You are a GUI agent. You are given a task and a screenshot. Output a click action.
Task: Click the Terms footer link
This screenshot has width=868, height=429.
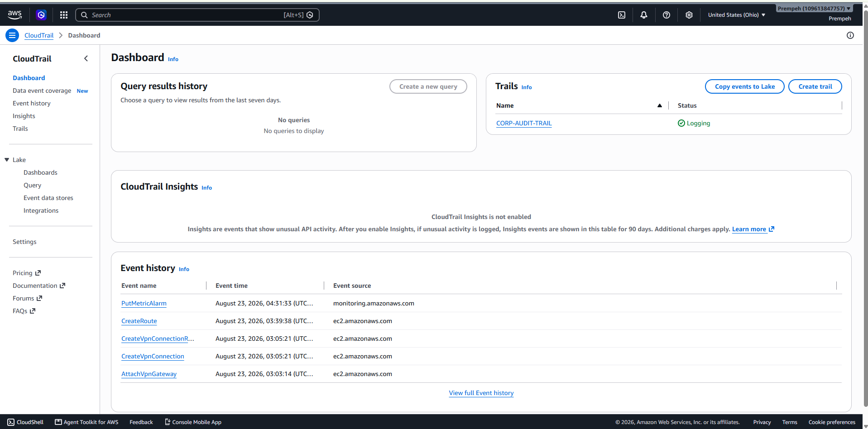click(790, 422)
